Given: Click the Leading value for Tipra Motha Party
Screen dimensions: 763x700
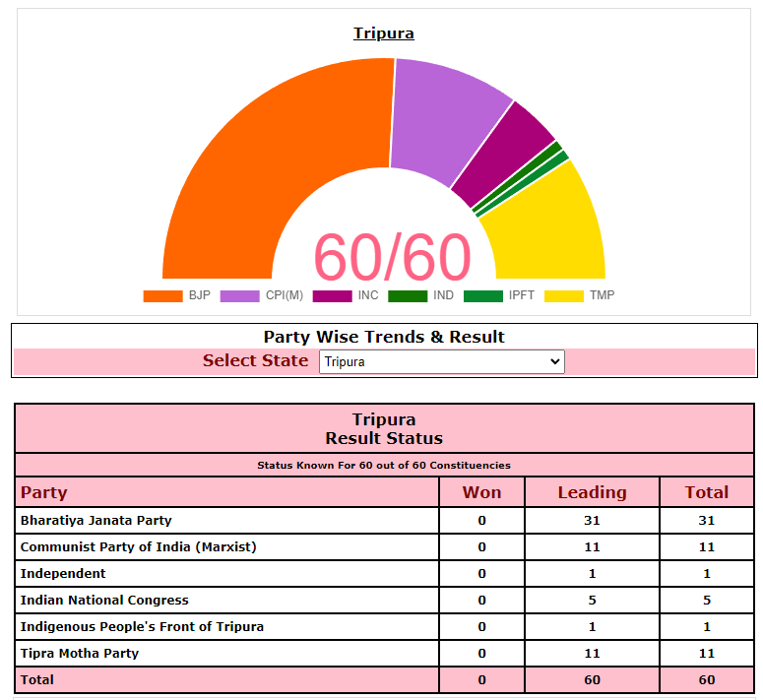Looking at the screenshot, I should click(x=593, y=653).
